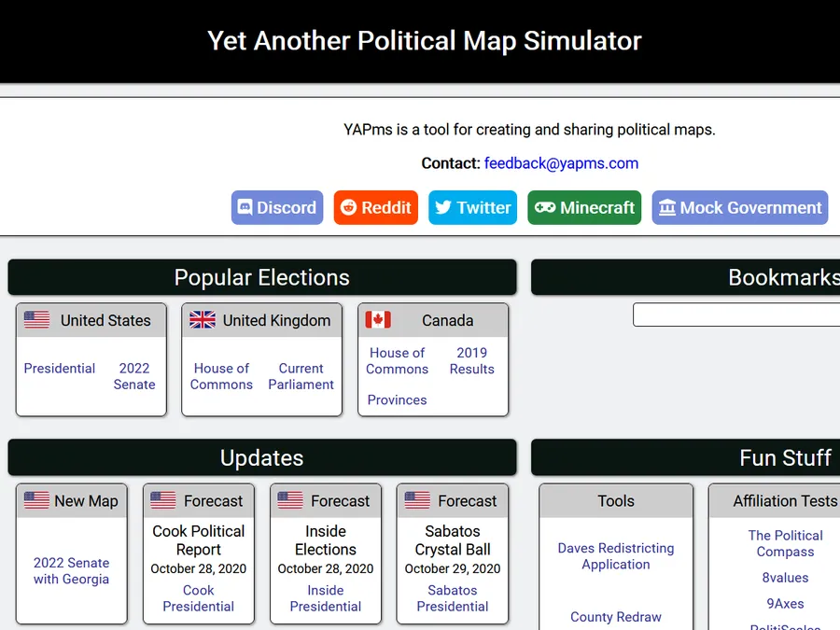Viewport: 840px width, 630px height.
Task: Open the Mock Government button
Action: pyautogui.click(x=740, y=207)
